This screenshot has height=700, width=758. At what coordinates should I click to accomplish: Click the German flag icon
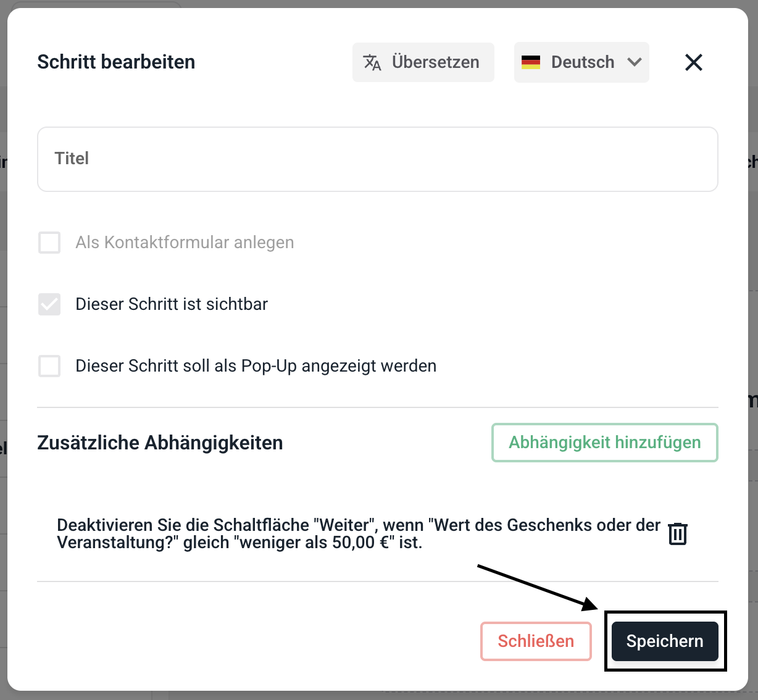click(531, 62)
